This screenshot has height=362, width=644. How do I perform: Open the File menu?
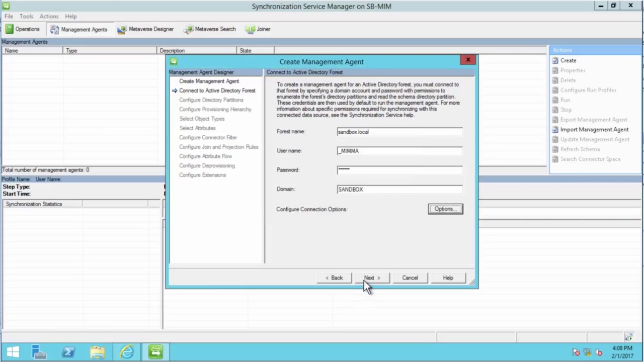coord(9,16)
